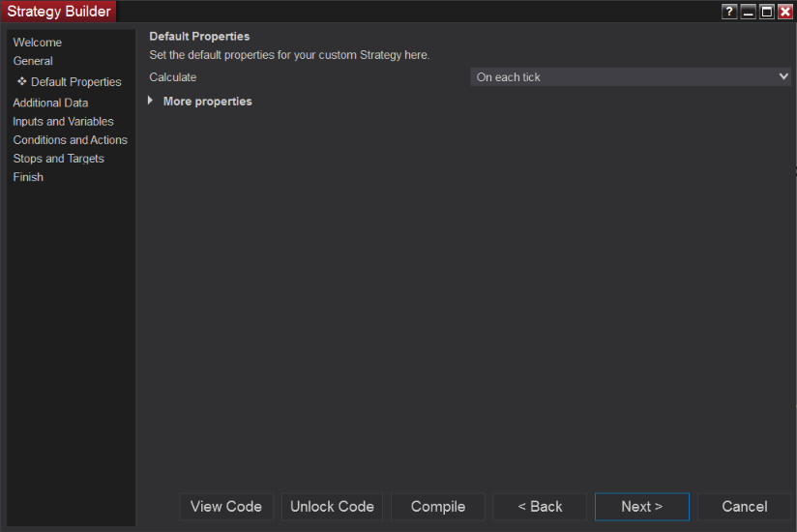
Task: Open the General section
Action: [x=33, y=61]
